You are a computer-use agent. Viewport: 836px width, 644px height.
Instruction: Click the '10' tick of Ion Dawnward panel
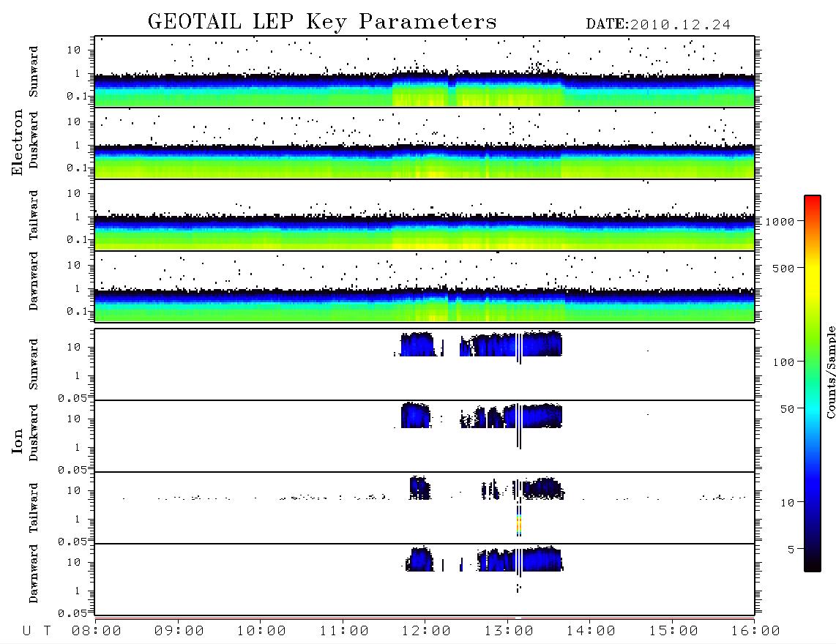[x=74, y=563]
